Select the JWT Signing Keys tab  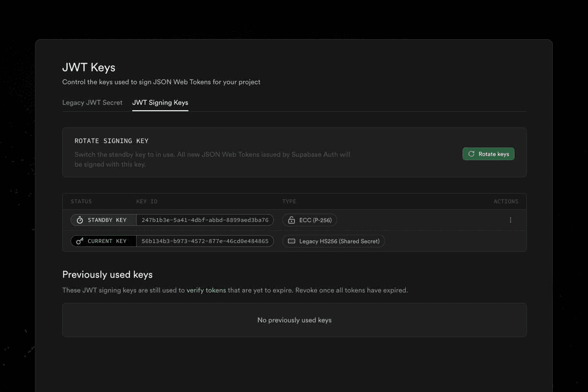(x=160, y=102)
